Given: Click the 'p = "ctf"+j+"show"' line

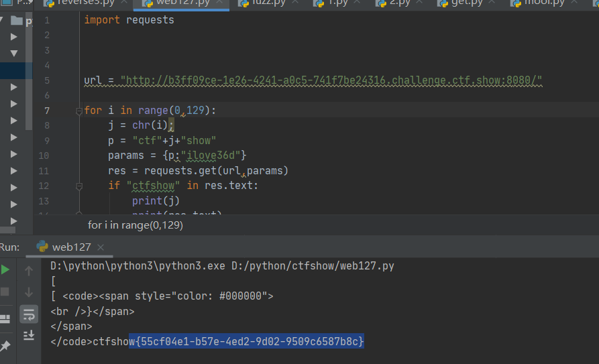Looking at the screenshot, I should pyautogui.click(x=162, y=141).
